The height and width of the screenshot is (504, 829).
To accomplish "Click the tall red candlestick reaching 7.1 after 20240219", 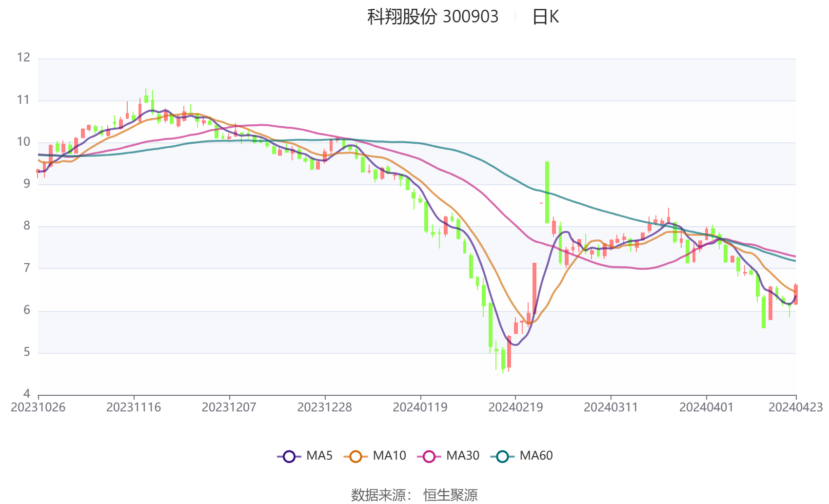I will [x=534, y=289].
